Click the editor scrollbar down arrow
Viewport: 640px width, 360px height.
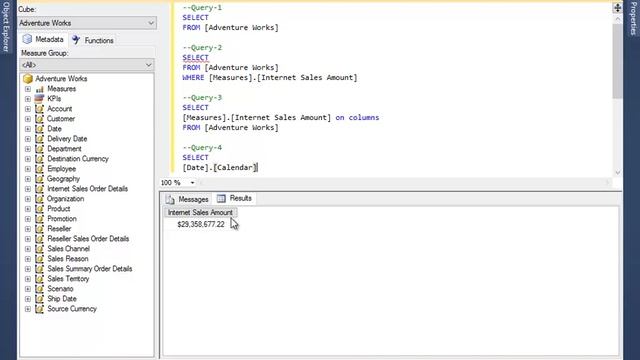(x=618, y=173)
